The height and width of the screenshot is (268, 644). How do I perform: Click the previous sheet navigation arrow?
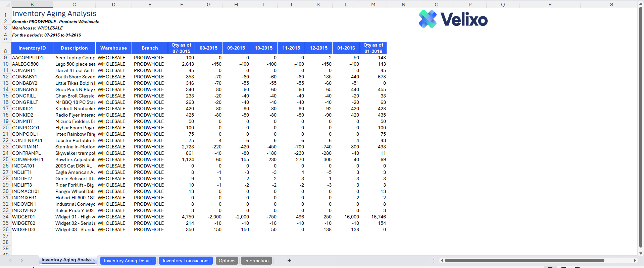pos(11,260)
